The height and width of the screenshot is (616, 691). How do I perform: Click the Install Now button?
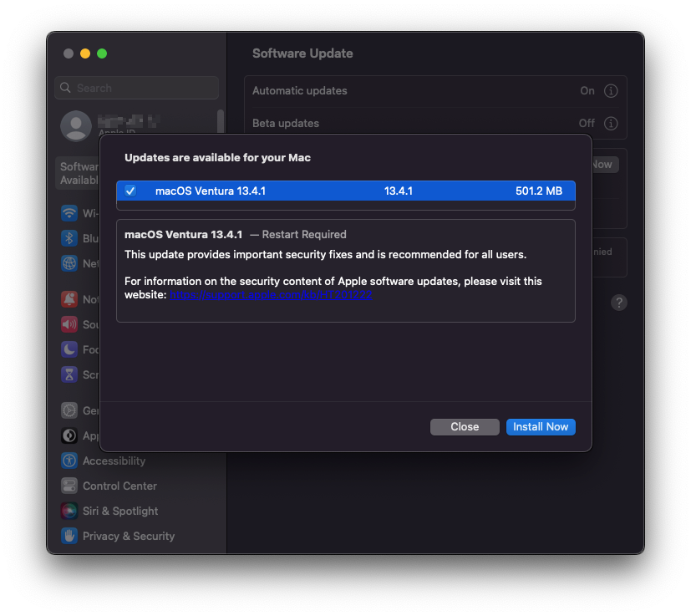pos(541,427)
